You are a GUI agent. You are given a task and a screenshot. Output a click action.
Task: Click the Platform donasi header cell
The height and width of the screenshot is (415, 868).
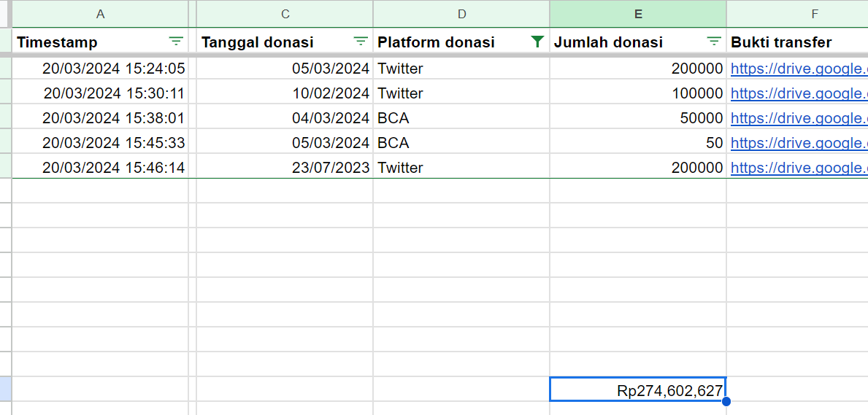(x=461, y=42)
